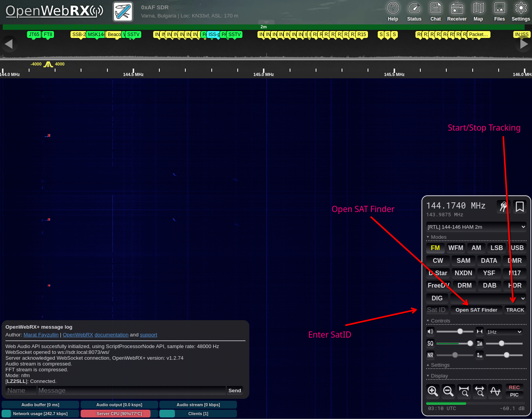Viewport: 532px width, 419px height.
Task: Click the tuning step icon beside 1Hz
Action: (x=480, y=331)
